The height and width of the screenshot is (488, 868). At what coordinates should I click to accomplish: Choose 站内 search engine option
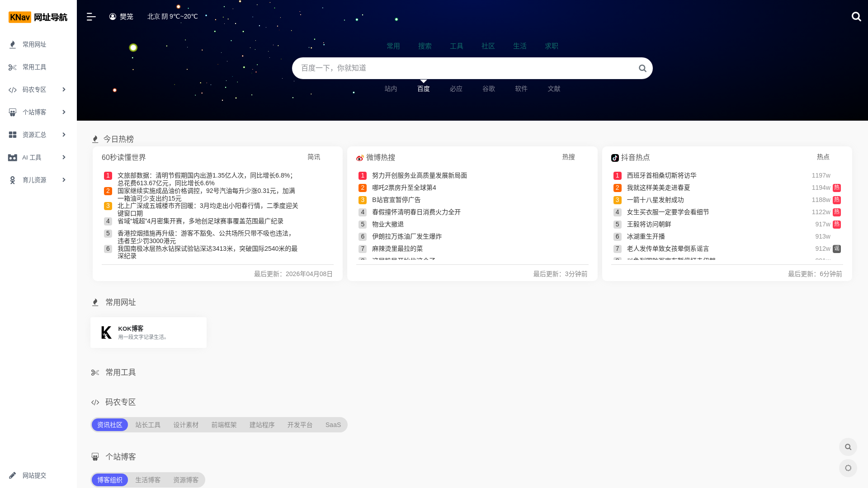coord(391,89)
